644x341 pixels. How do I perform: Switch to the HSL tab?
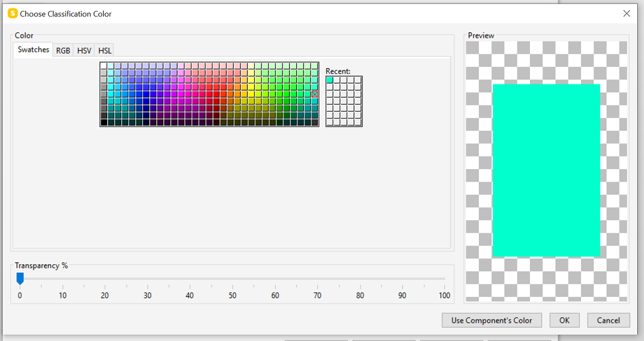coord(105,50)
